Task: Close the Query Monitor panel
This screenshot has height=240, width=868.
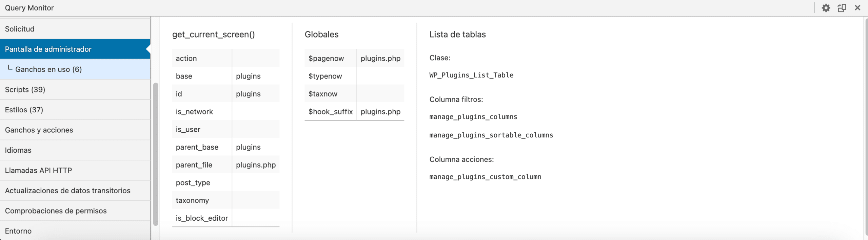Action: pos(857,8)
